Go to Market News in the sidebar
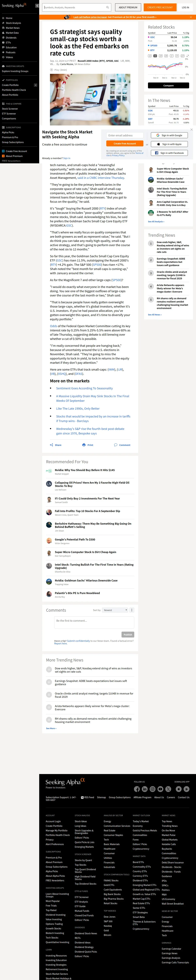Screen dimensions: 196x980 (x=11, y=28)
